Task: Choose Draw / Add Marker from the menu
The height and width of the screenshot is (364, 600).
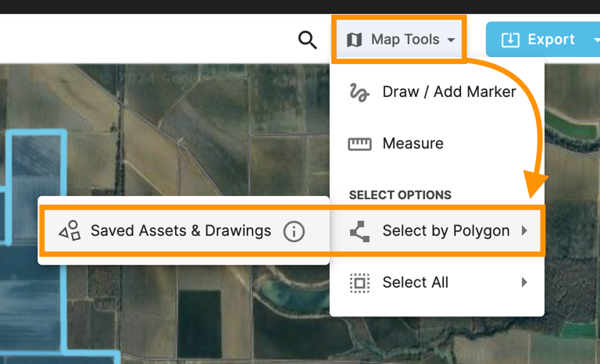Action: click(x=448, y=92)
